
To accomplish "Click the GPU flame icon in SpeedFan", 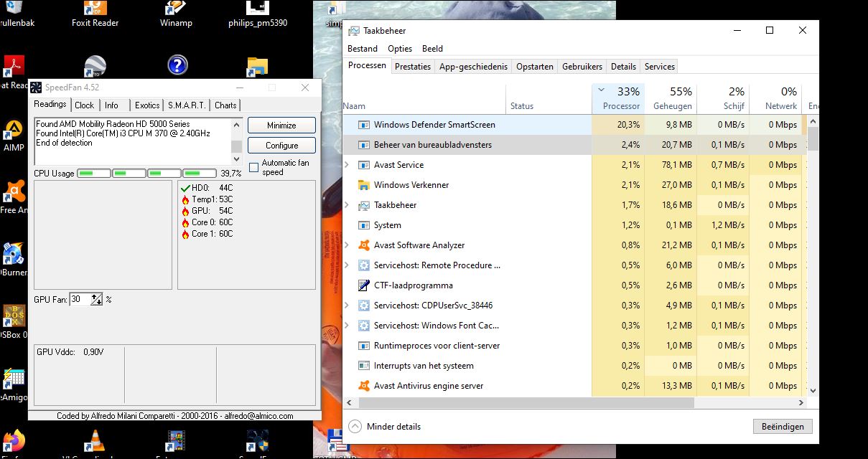I will (185, 211).
